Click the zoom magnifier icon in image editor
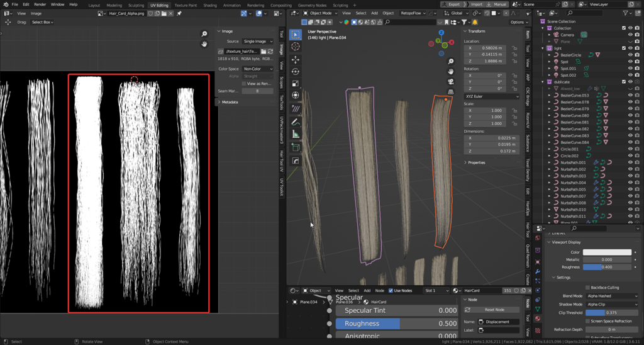644x345 pixels. (x=204, y=34)
